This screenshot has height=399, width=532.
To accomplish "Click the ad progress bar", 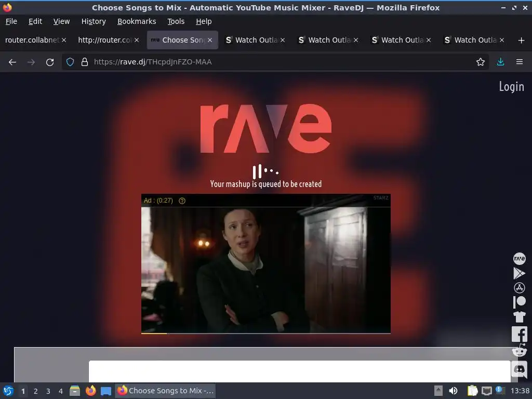I will (265, 333).
